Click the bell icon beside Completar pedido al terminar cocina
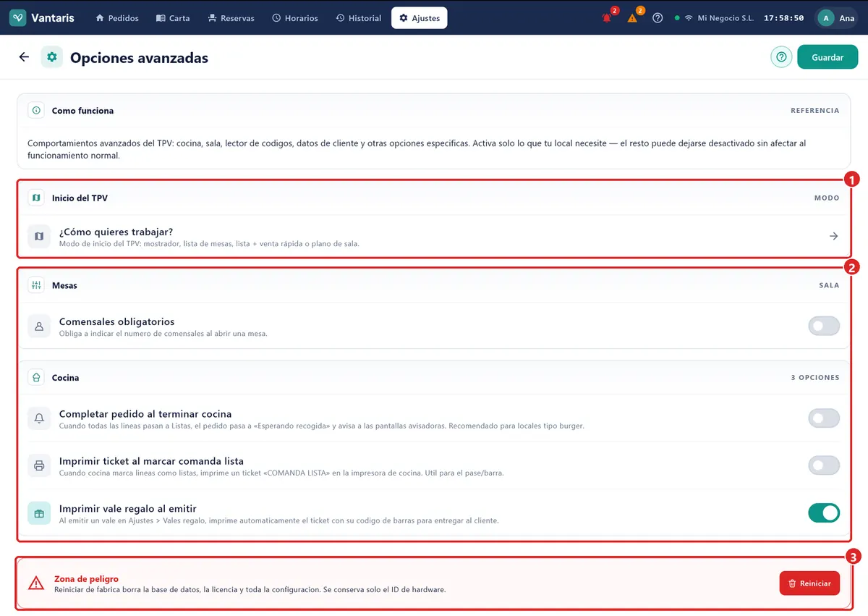The width and height of the screenshot is (868, 616). tap(39, 418)
